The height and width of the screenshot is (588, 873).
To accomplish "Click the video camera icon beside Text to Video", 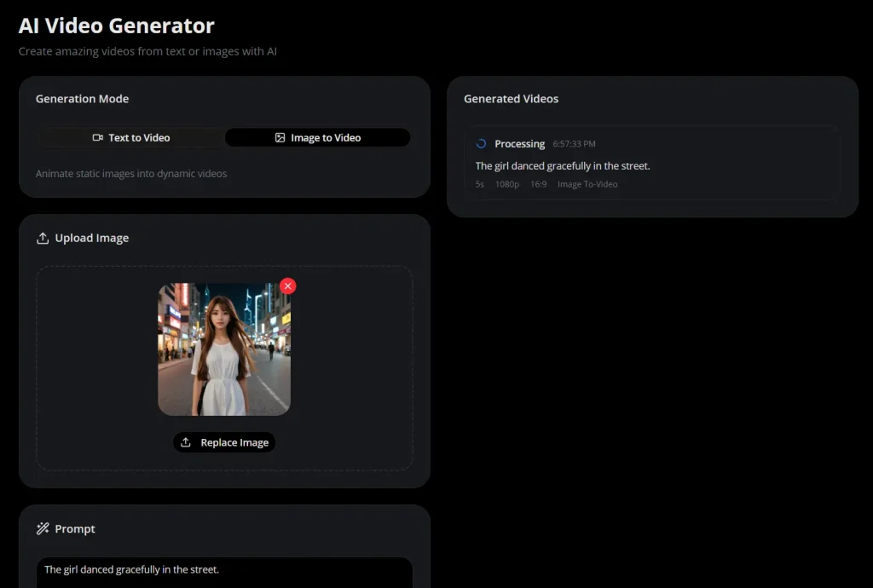I will (x=96, y=137).
